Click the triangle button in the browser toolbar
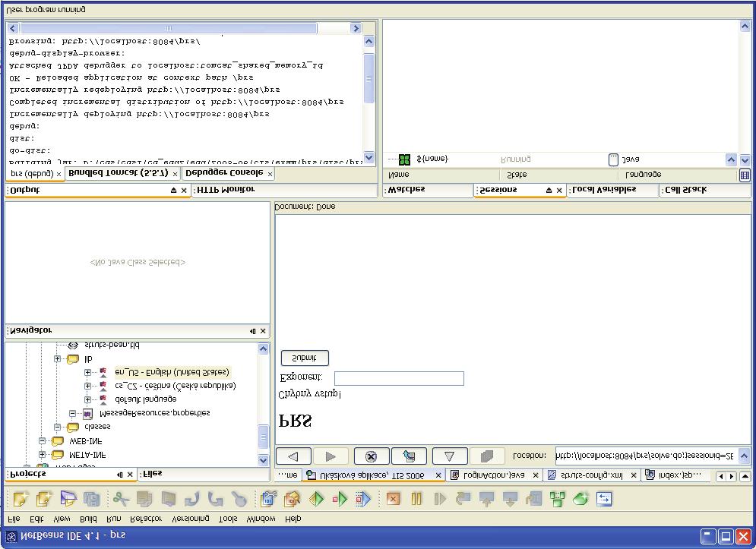This screenshot has height=549, width=756. [449, 456]
